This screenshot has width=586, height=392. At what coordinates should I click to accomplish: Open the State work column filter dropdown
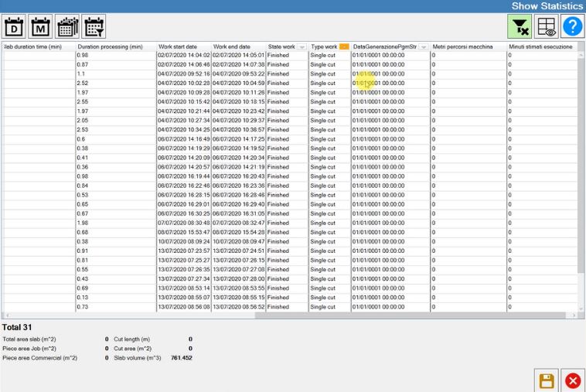coord(302,46)
